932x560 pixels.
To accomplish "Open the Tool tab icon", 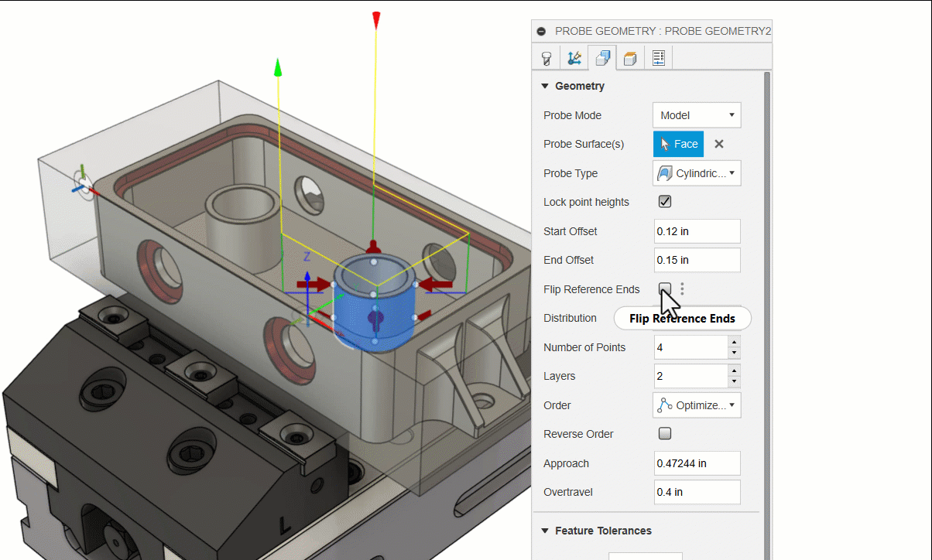I will click(547, 58).
